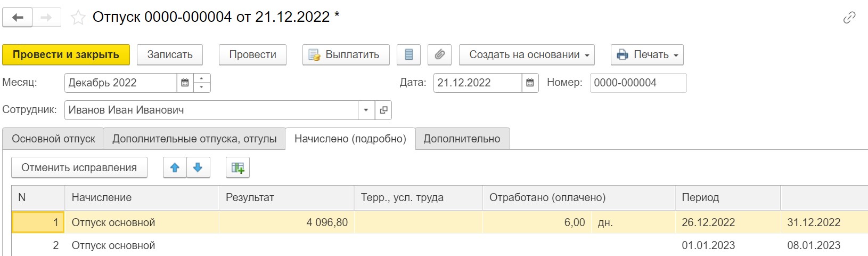Click the back navigation arrow
The image size is (868, 256).
pos(18,18)
